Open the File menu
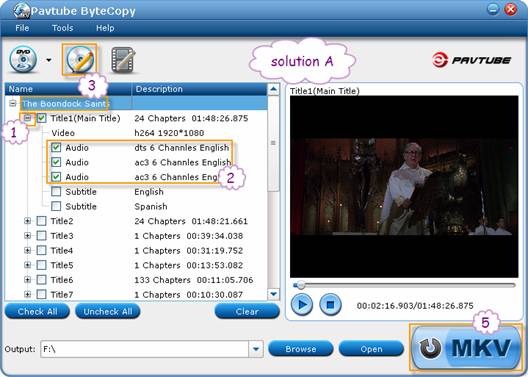Image resolution: width=528 pixels, height=377 pixels. pos(22,28)
